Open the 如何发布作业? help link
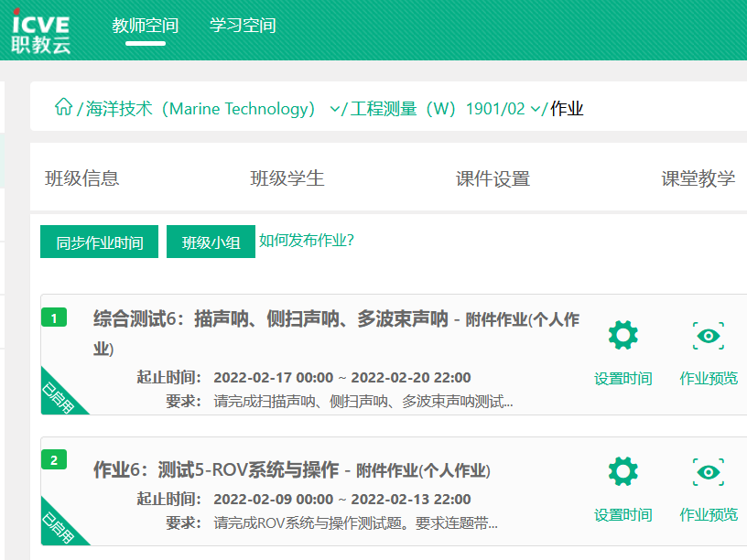Viewport: 747px width, 560px height. coord(307,241)
